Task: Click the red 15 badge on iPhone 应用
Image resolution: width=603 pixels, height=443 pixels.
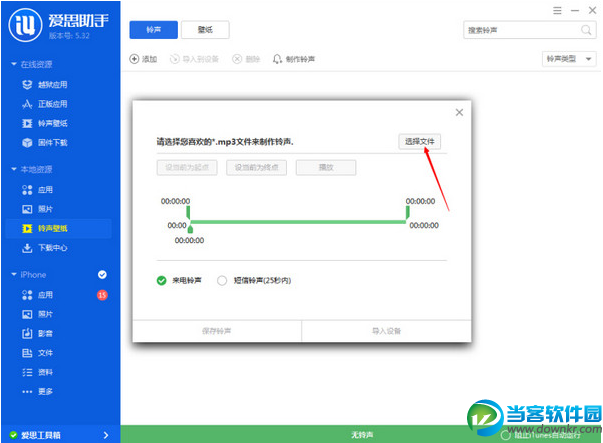Action: tap(102, 295)
